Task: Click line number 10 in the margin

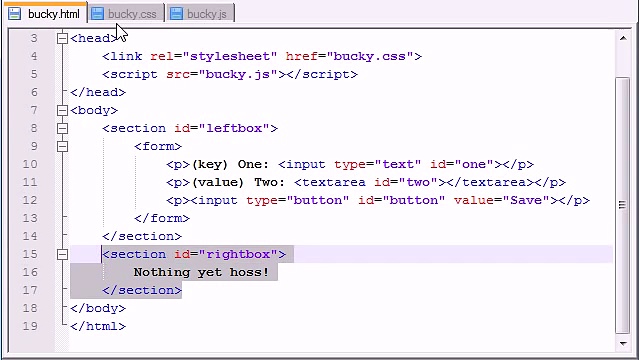Action: [x=30, y=164]
